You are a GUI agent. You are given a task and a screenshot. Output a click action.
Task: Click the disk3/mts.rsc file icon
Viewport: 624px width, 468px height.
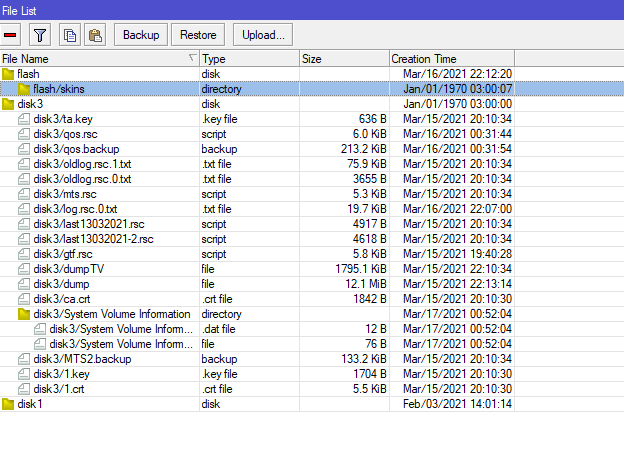pyautogui.click(x=24, y=194)
